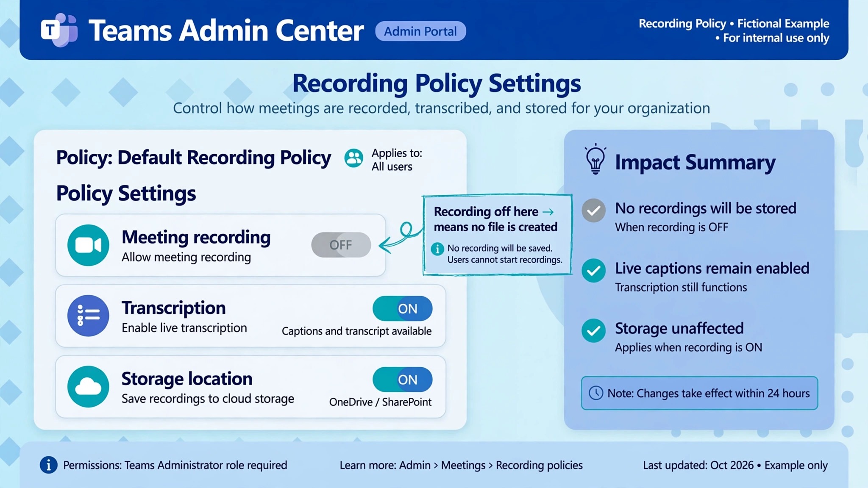Click the Save recordings to cloud storage text
This screenshot has width=868, height=488.
(x=208, y=399)
